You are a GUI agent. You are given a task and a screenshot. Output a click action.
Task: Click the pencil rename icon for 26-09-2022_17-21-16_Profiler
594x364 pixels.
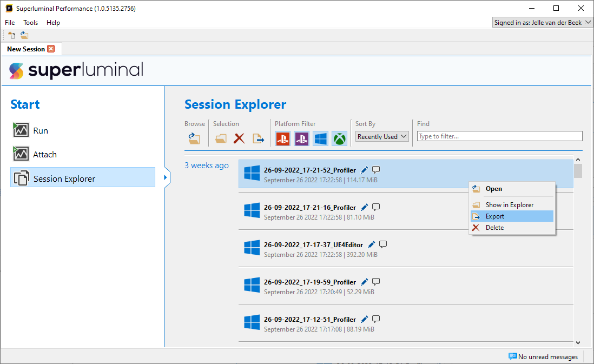coord(365,207)
